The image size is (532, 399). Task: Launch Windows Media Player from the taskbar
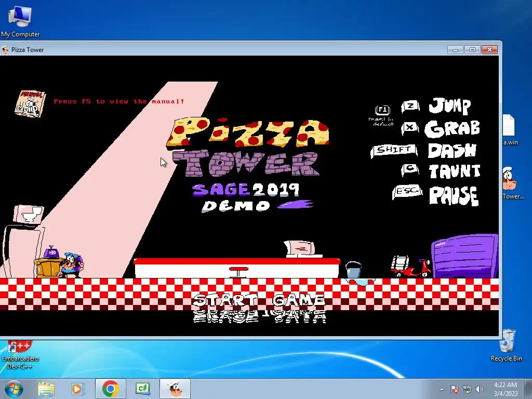77,389
